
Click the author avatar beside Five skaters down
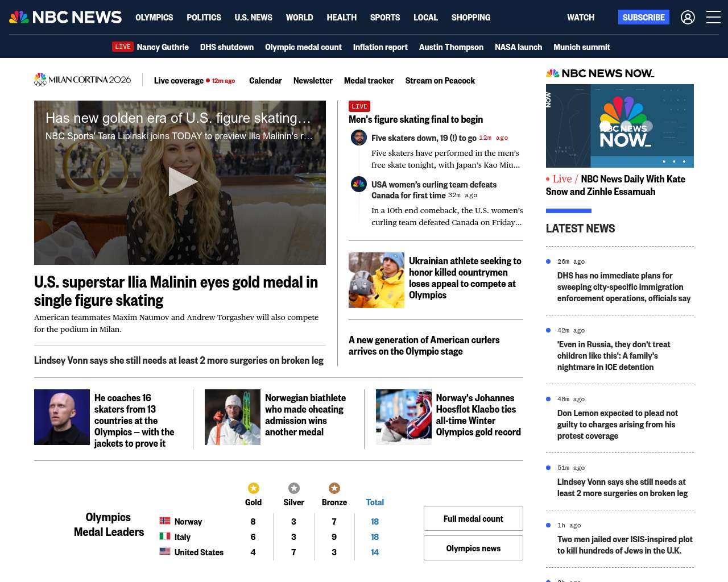359,138
